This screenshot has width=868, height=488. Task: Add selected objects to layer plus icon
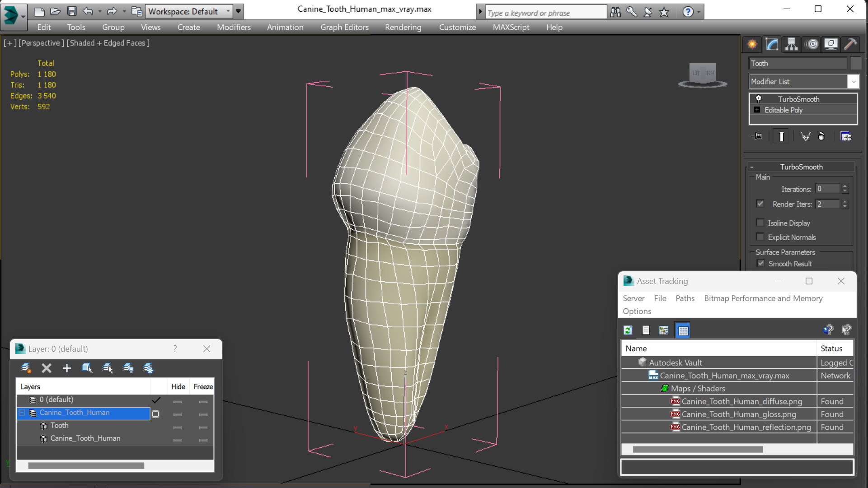click(x=67, y=368)
